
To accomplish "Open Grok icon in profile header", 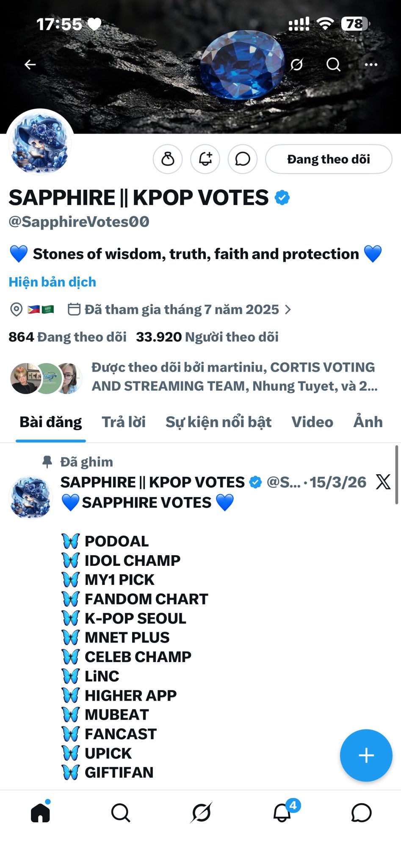I will [x=296, y=64].
